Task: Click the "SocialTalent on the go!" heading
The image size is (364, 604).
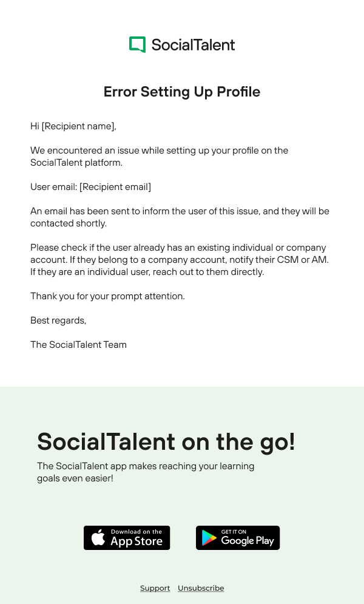Action: 166,441
